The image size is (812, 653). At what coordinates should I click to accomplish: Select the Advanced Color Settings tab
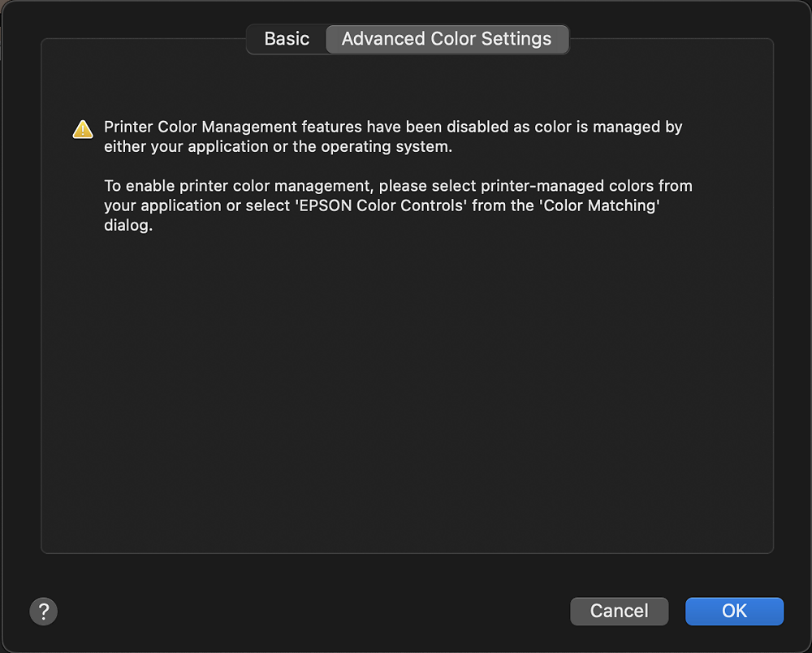447,38
